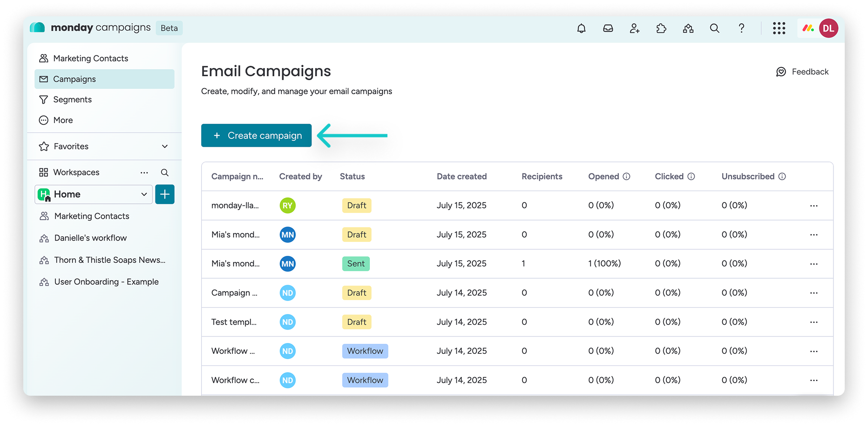Click the Created by column header
The width and height of the screenshot is (868, 426).
click(x=300, y=177)
